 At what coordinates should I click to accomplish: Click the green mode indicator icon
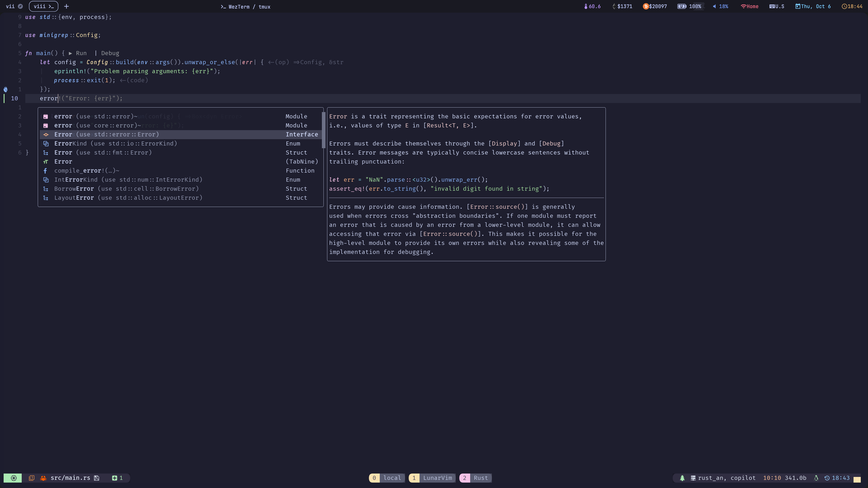(x=14, y=478)
